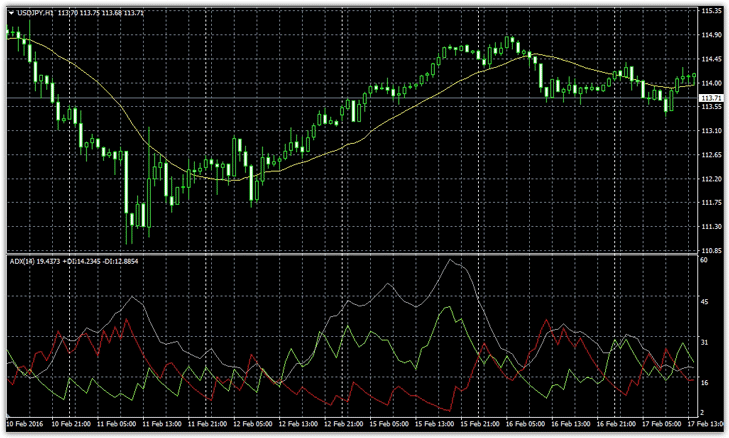Click the ADX scale value 45
This screenshot has height=438, width=729.
point(704,301)
